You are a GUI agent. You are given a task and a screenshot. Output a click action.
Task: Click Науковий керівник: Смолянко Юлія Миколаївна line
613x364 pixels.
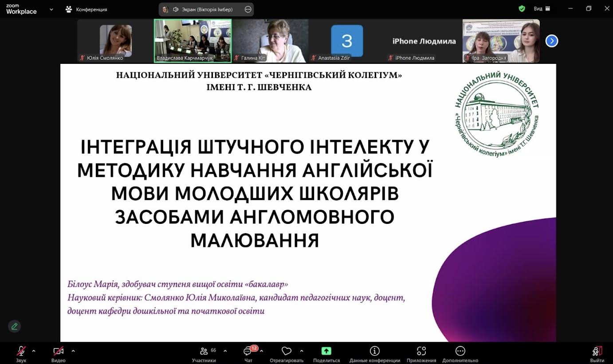tap(236, 297)
